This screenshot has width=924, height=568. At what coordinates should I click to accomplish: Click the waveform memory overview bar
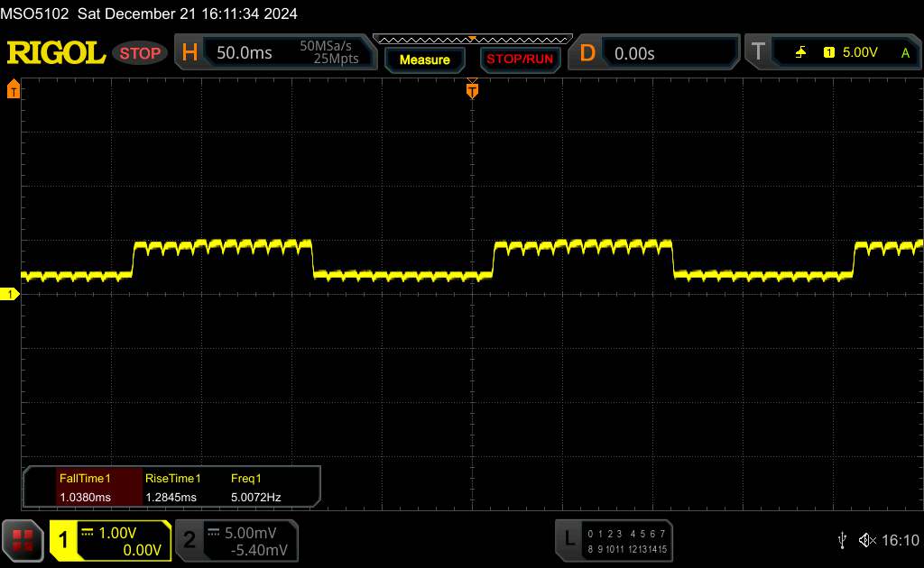click(x=473, y=40)
